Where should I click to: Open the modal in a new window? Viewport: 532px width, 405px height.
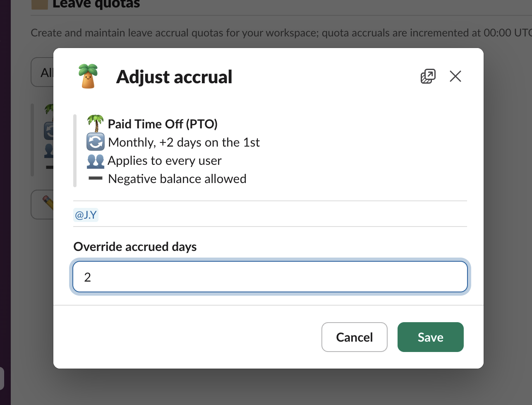tap(428, 76)
